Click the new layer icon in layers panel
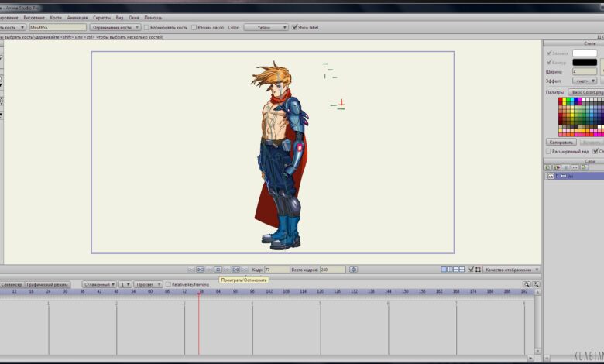 (547, 167)
